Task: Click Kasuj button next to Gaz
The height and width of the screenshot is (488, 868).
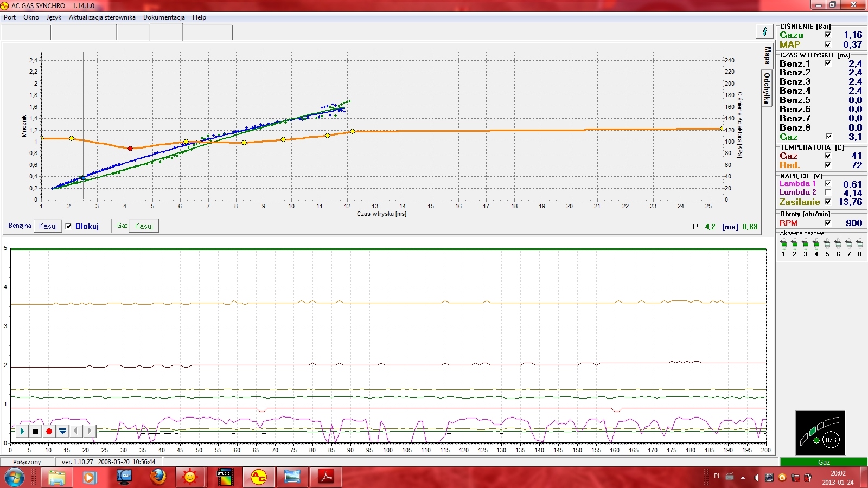Action: [x=144, y=226]
